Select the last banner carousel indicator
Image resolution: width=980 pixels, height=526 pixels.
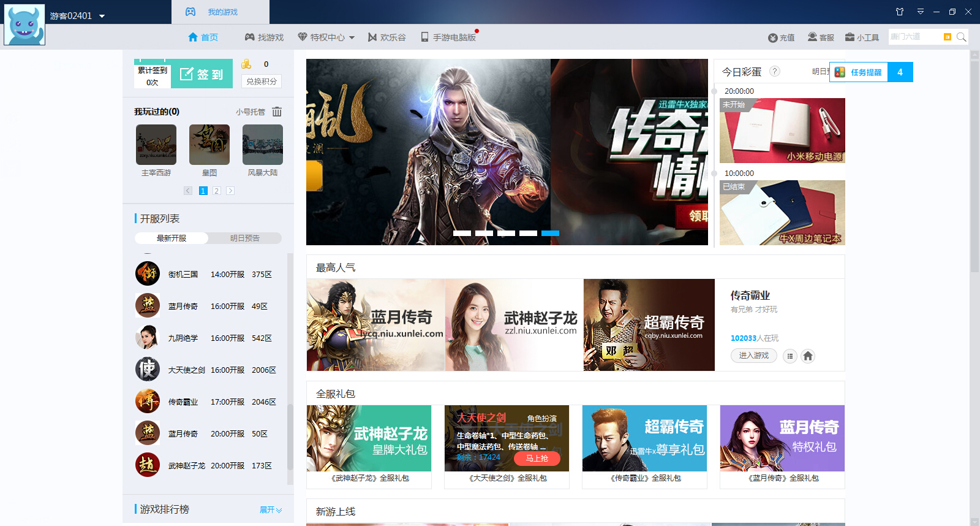[x=550, y=233]
